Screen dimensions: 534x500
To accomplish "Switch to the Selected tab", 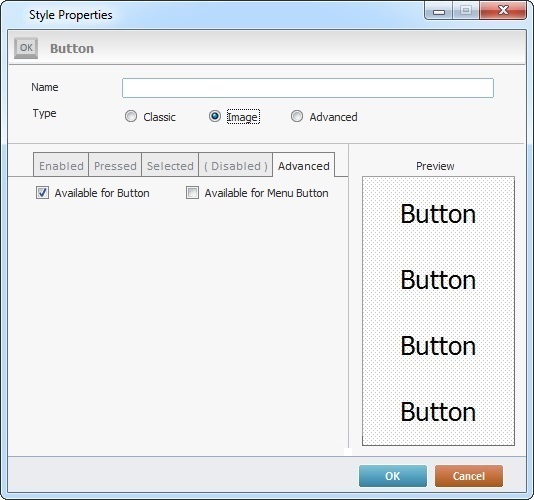I will point(170,165).
